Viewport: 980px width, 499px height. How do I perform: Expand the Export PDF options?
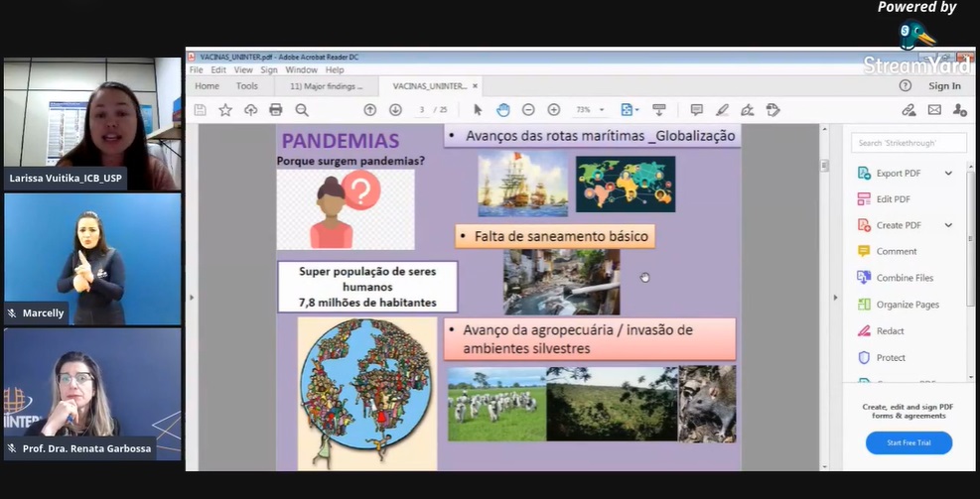pyautogui.click(x=948, y=174)
